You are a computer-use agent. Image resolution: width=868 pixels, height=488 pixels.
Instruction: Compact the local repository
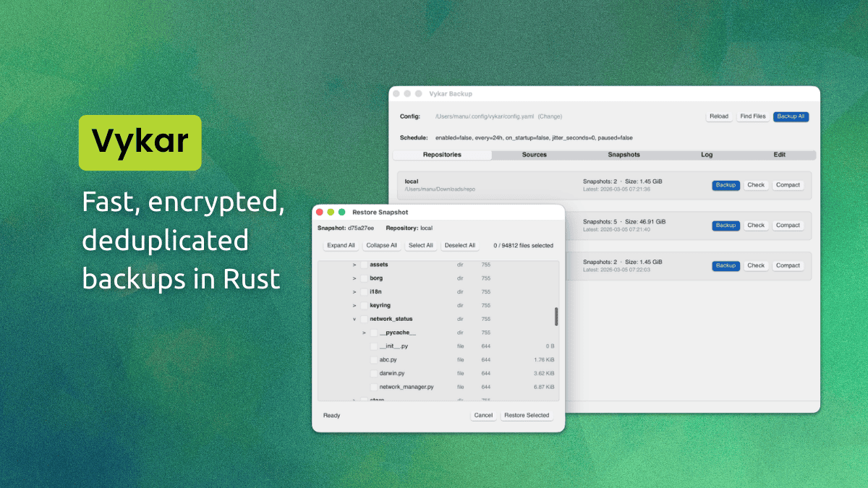point(788,185)
